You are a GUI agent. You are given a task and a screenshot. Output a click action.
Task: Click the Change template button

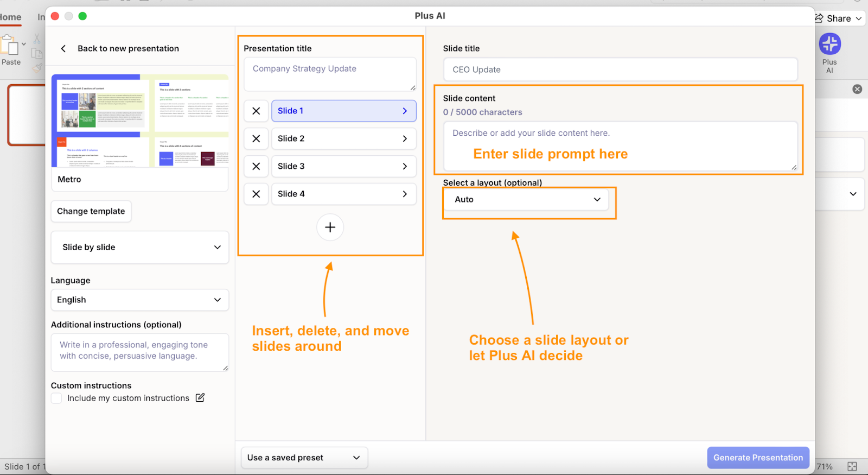pyautogui.click(x=91, y=211)
